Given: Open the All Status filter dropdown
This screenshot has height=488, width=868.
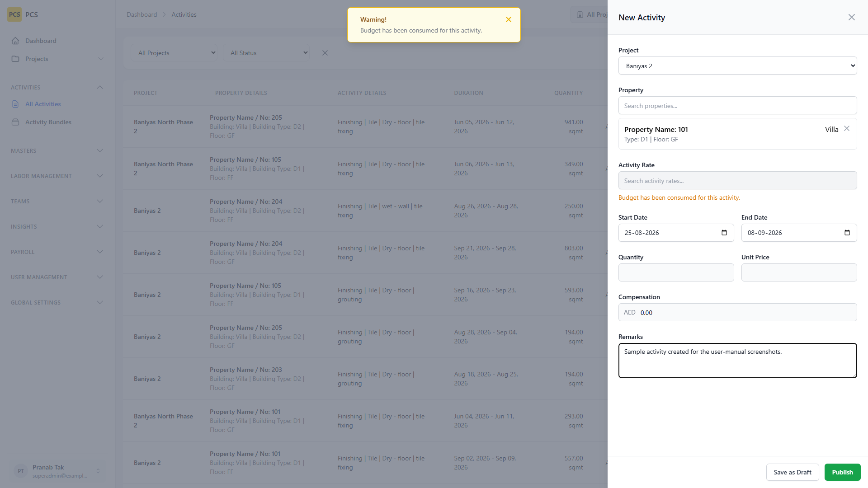Looking at the screenshot, I should (x=266, y=53).
